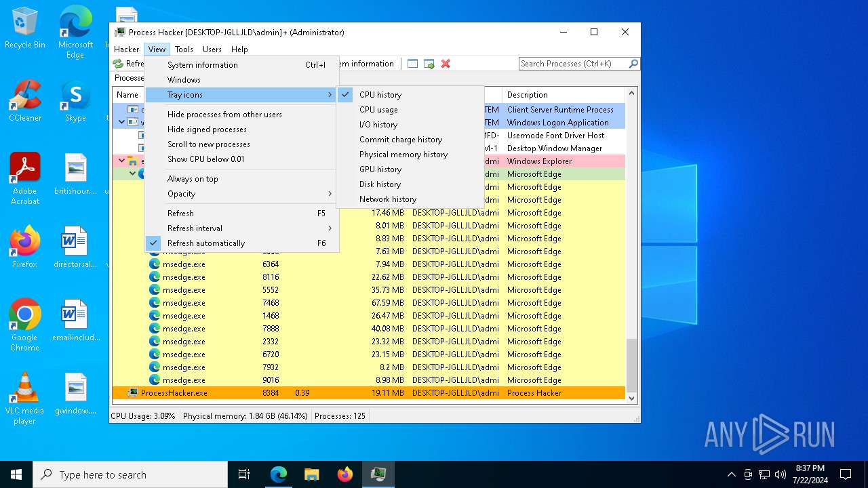Image resolution: width=868 pixels, height=488 pixels.
Task: Enable I/O history tray icon
Action: 410,125
